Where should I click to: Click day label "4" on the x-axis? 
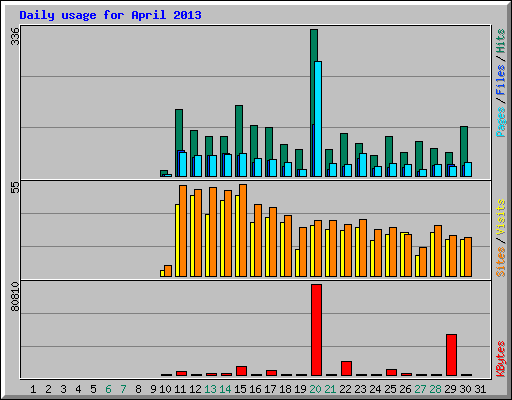(x=78, y=389)
